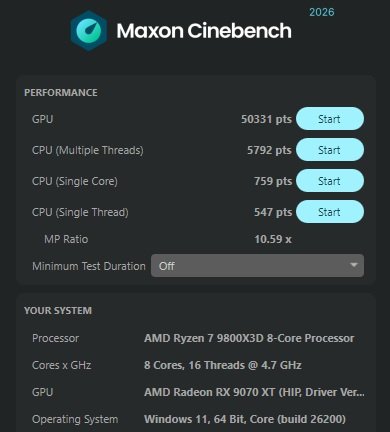
Task: Start the CPU Single Thread test
Action: [330, 212]
